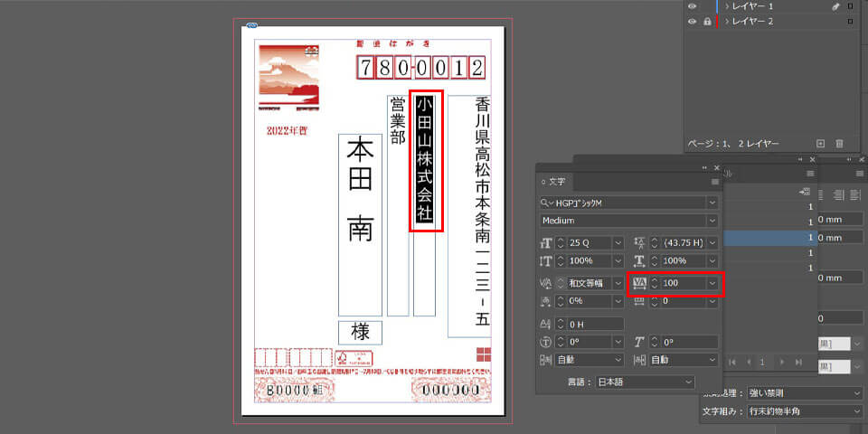Click the tracking VA icon
Image resolution: width=868 pixels, height=434 pixels.
(640, 284)
